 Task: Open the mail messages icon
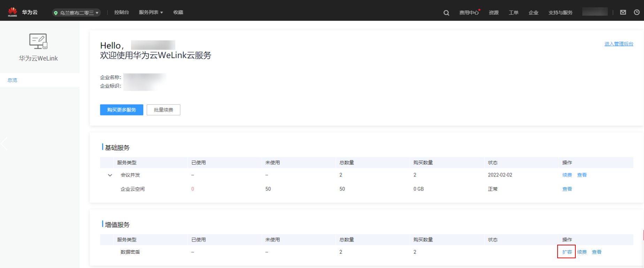click(623, 12)
